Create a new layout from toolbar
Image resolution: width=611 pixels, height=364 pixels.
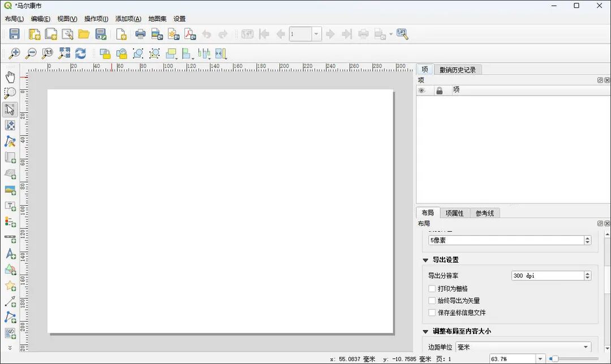click(x=35, y=34)
